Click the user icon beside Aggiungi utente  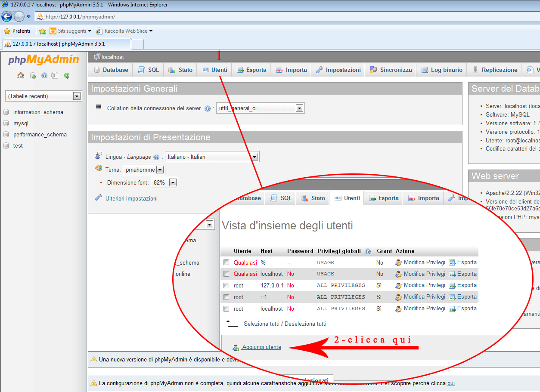236,348
